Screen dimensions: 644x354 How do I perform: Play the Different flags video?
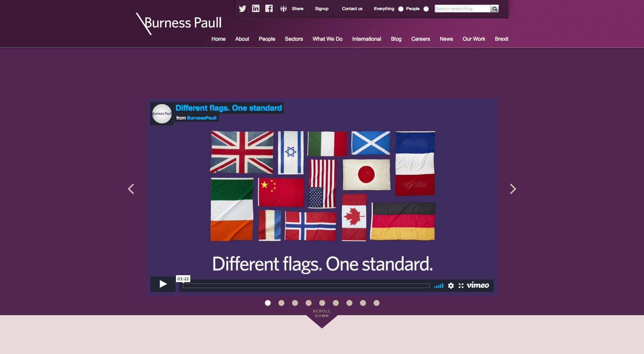[x=163, y=284]
